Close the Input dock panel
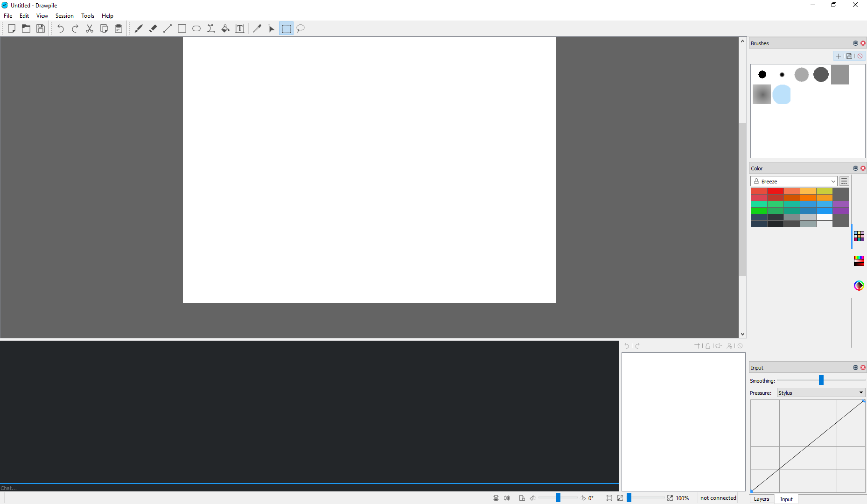 [863, 367]
